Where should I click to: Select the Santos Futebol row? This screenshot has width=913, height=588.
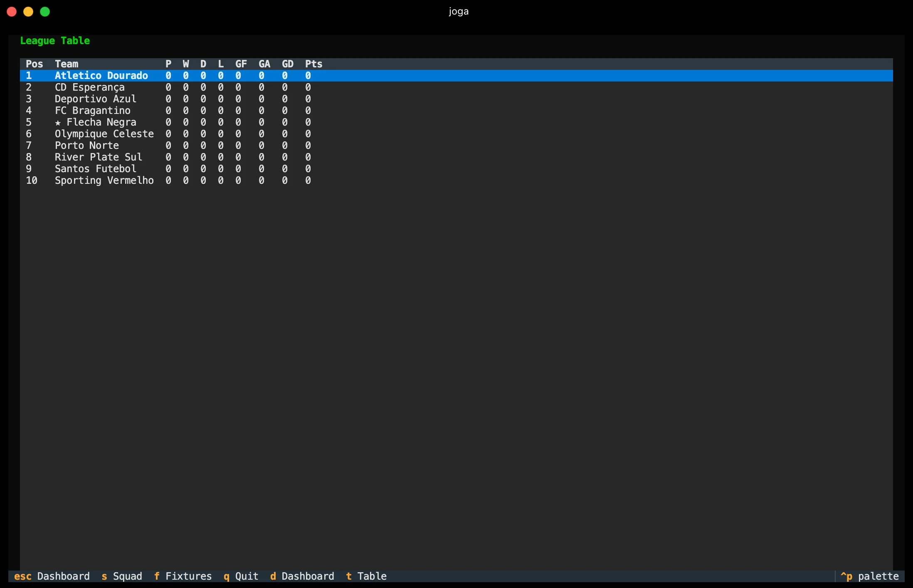pyautogui.click(x=456, y=169)
